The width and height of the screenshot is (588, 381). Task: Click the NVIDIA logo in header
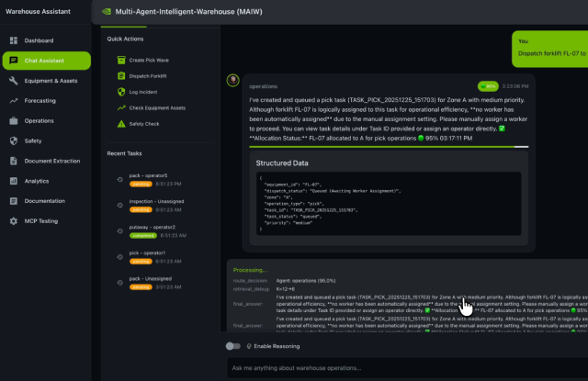107,14
